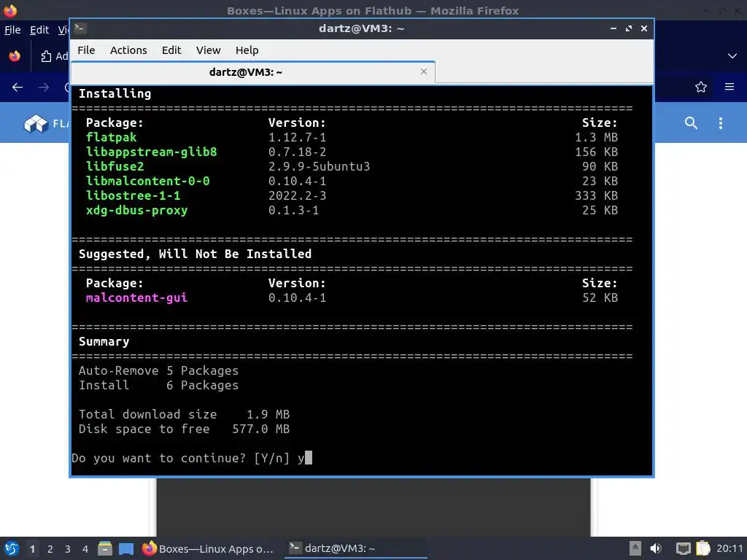This screenshot has width=747, height=560.
Task: Expand the Firefox list all tabs chevron
Action: point(732,55)
